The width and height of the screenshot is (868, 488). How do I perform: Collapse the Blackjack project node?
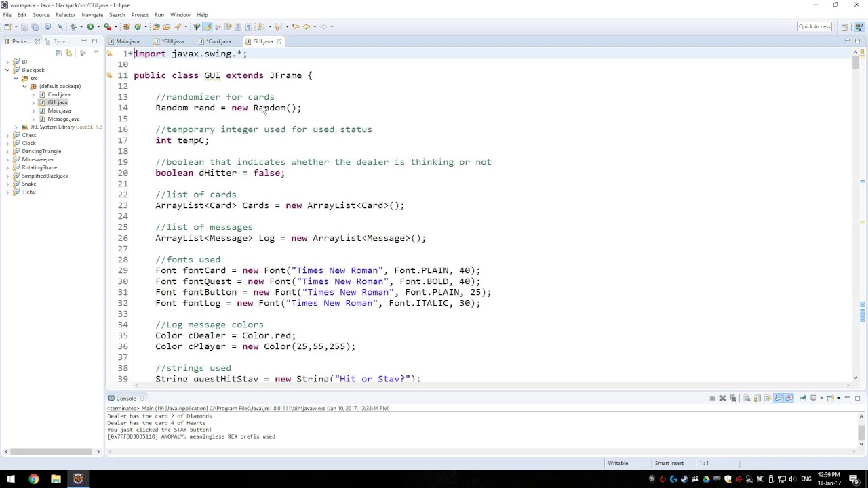click(x=7, y=70)
